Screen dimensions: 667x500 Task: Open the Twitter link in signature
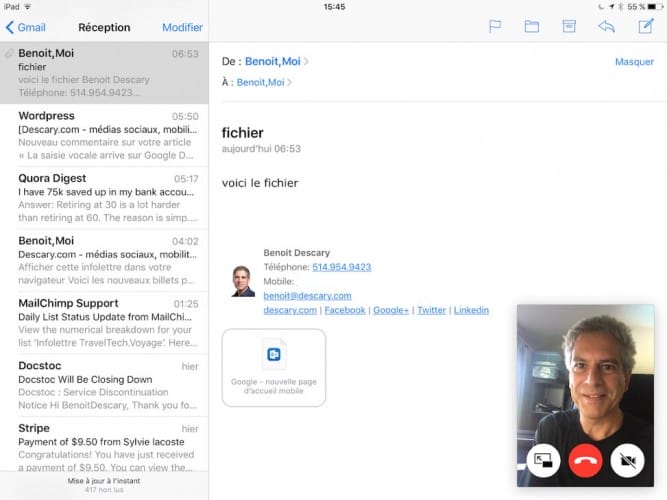point(431,310)
